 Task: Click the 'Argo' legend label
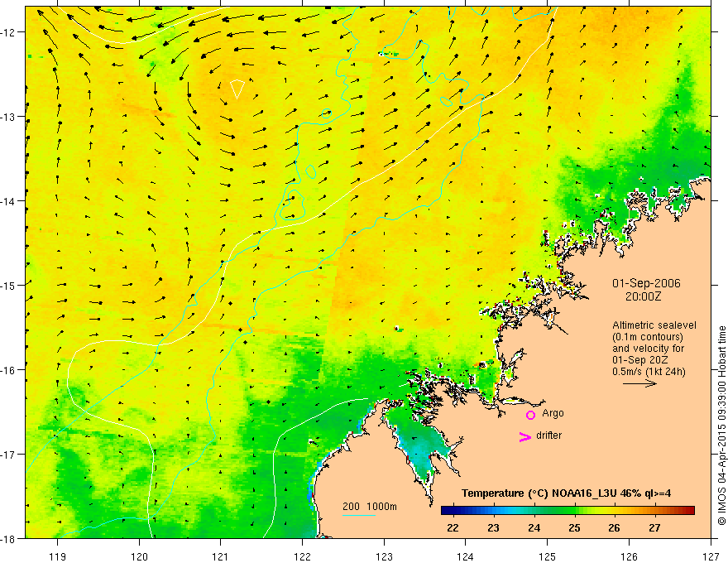point(553,413)
